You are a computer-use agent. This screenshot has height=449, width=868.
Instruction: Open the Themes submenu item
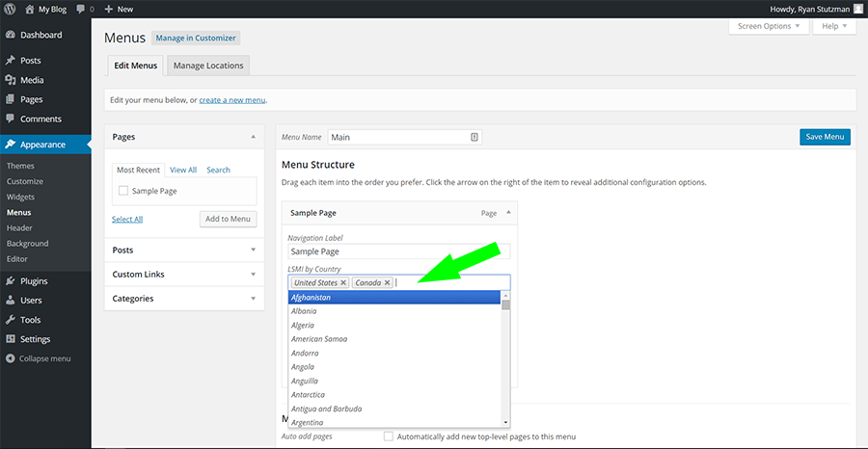pyautogui.click(x=20, y=166)
